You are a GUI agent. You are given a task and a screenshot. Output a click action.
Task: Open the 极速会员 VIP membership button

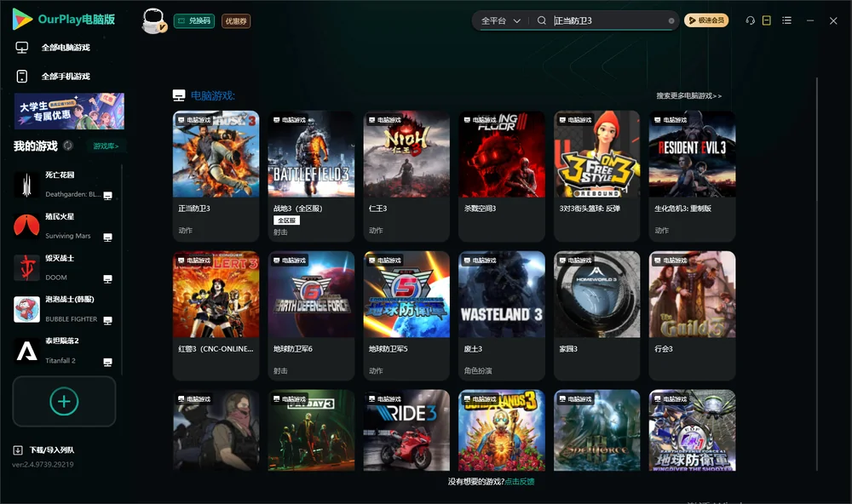(706, 20)
